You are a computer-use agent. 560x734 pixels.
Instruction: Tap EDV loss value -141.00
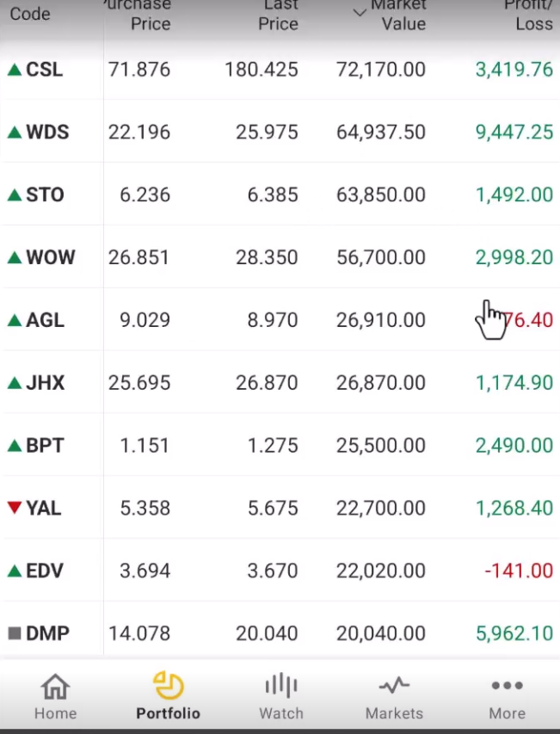click(518, 571)
